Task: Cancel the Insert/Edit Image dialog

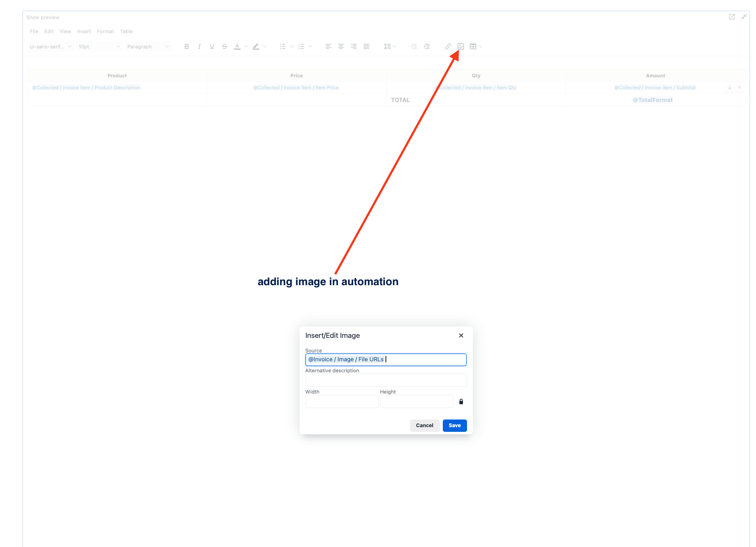Action: coord(425,425)
